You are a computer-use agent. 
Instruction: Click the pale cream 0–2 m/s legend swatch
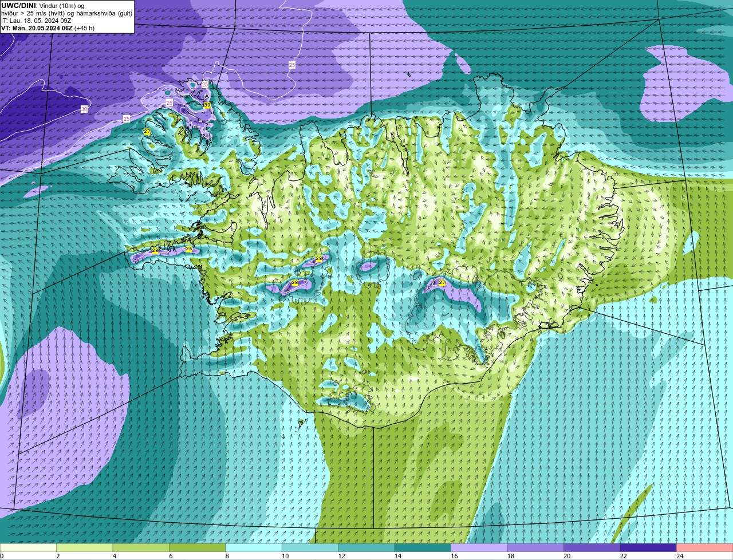pos(29,547)
